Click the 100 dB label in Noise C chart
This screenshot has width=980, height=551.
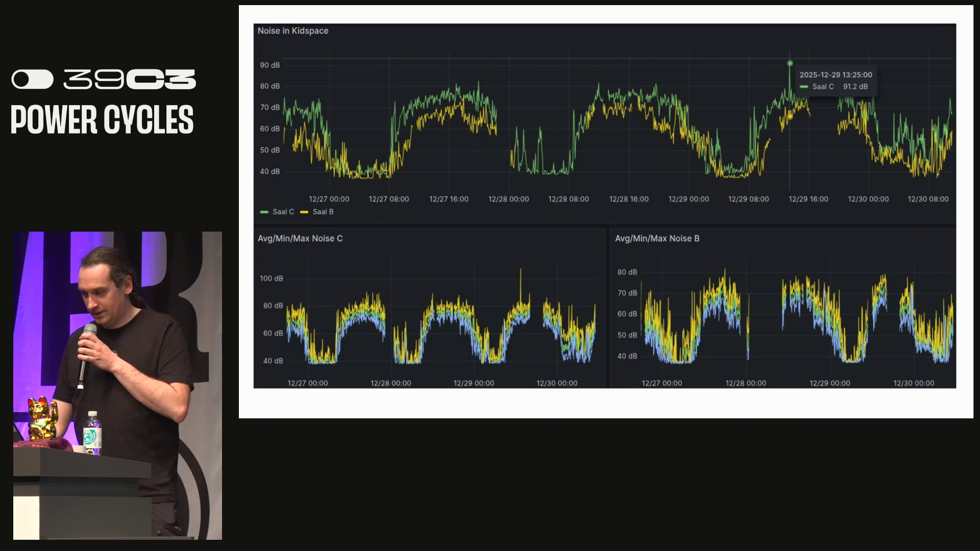coord(271,279)
